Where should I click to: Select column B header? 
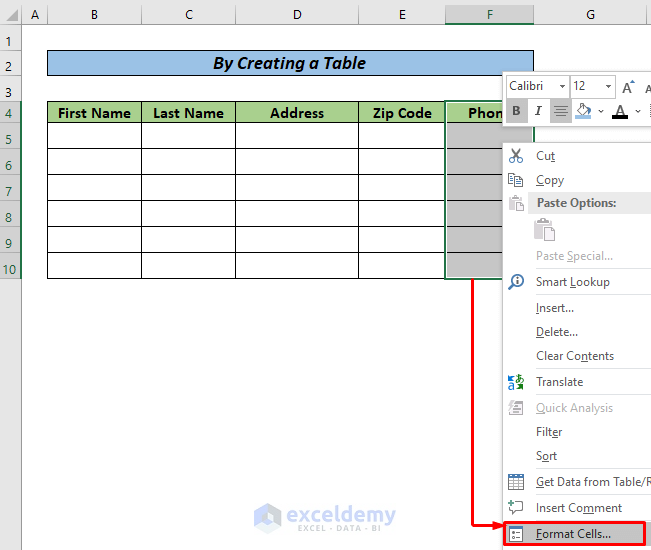95,15
